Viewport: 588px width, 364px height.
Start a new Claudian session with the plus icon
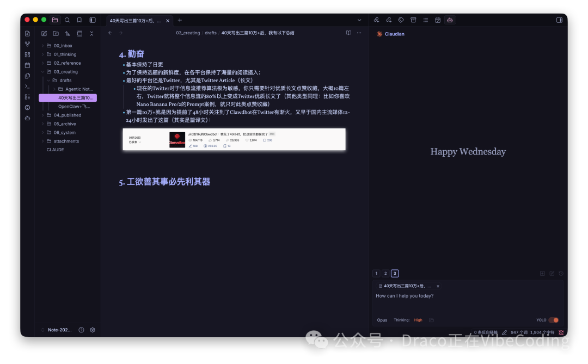pos(543,273)
